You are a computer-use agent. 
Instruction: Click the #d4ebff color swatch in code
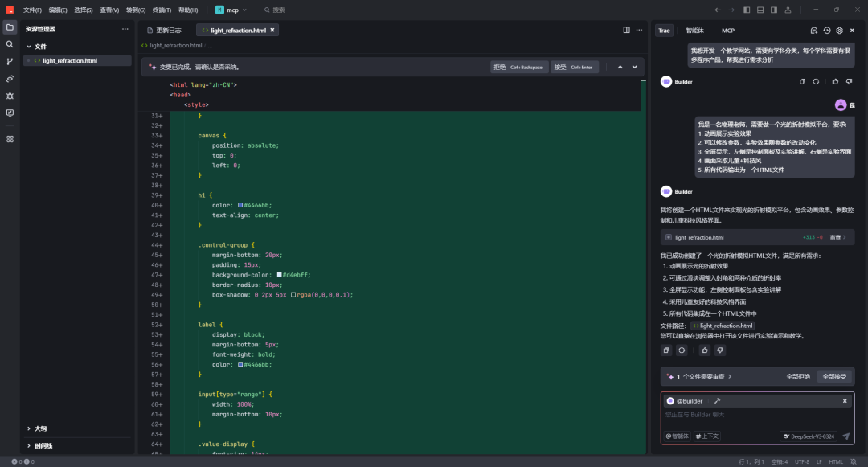280,274
